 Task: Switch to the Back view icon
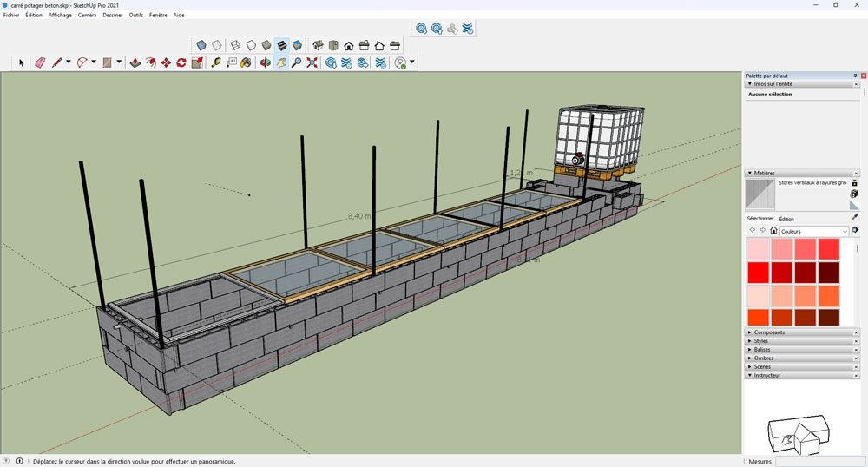pyautogui.click(x=380, y=45)
